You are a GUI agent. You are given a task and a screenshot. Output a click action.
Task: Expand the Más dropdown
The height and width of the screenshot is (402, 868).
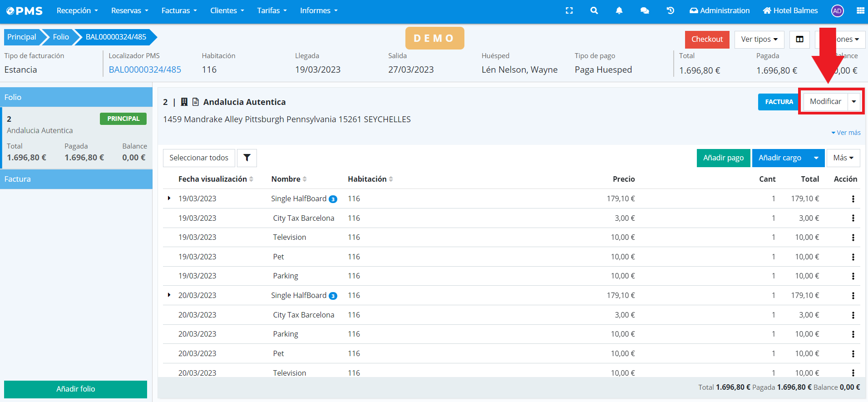pos(843,158)
